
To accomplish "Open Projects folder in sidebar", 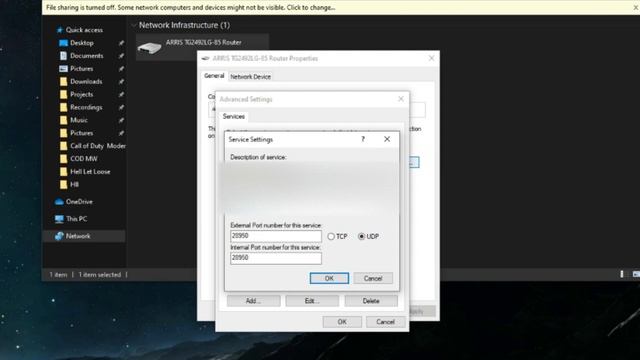I will tap(82, 94).
